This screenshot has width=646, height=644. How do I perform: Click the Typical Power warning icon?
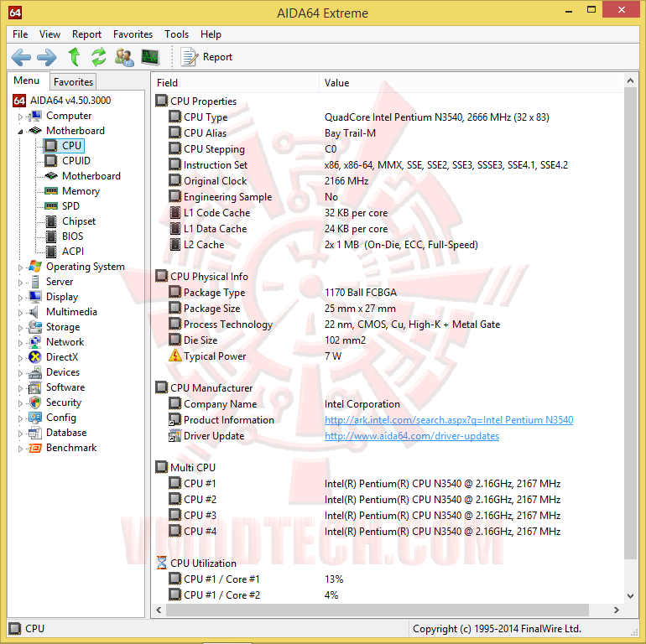point(175,356)
